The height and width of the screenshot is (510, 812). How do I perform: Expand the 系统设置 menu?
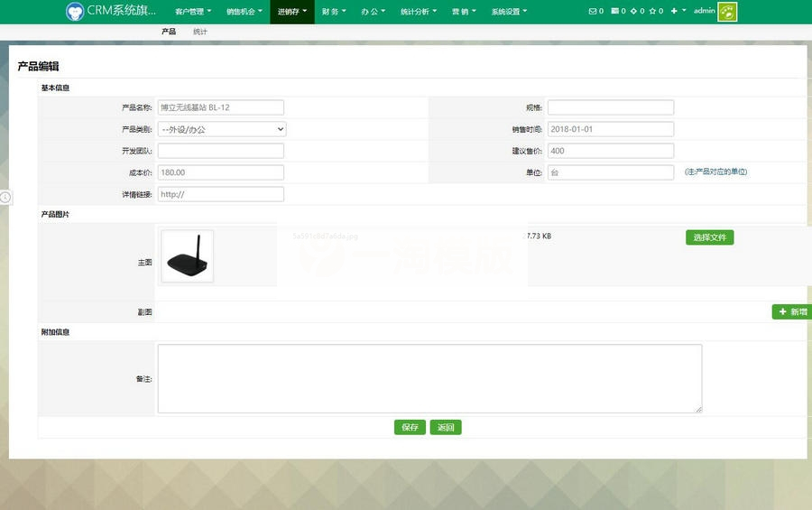pos(509,12)
